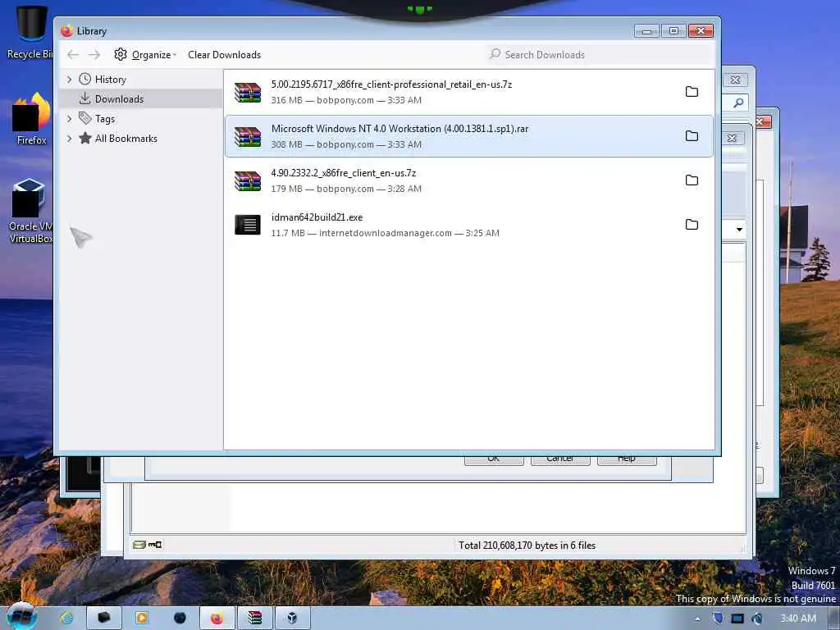Click 'Total 210,608,170 bytes in 6 files' status
Screen dimensions: 840x630
coord(527,546)
